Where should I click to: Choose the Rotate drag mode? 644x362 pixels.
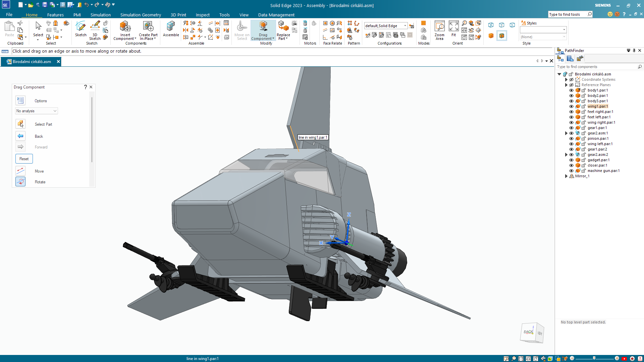click(20, 182)
